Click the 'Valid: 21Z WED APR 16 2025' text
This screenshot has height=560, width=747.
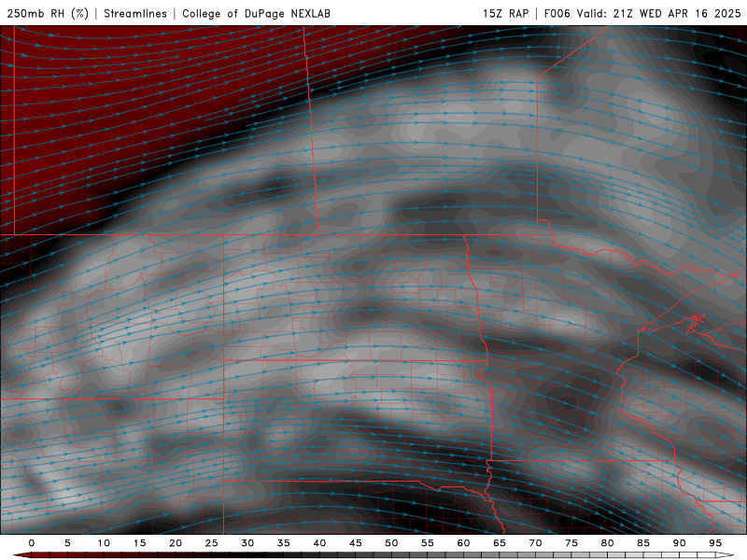click(659, 13)
